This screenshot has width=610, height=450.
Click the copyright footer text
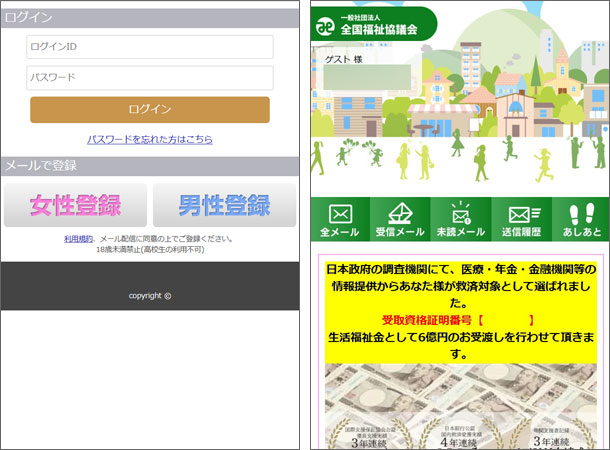coord(150,296)
